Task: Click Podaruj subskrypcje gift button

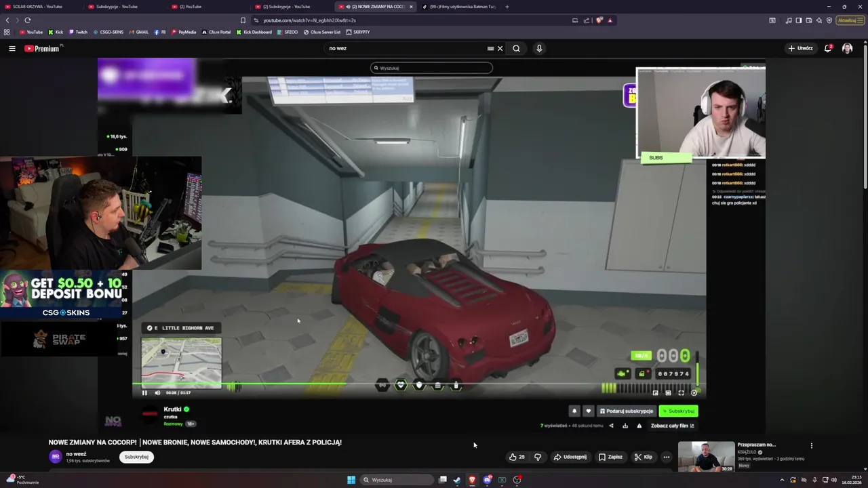Action: [626, 411]
